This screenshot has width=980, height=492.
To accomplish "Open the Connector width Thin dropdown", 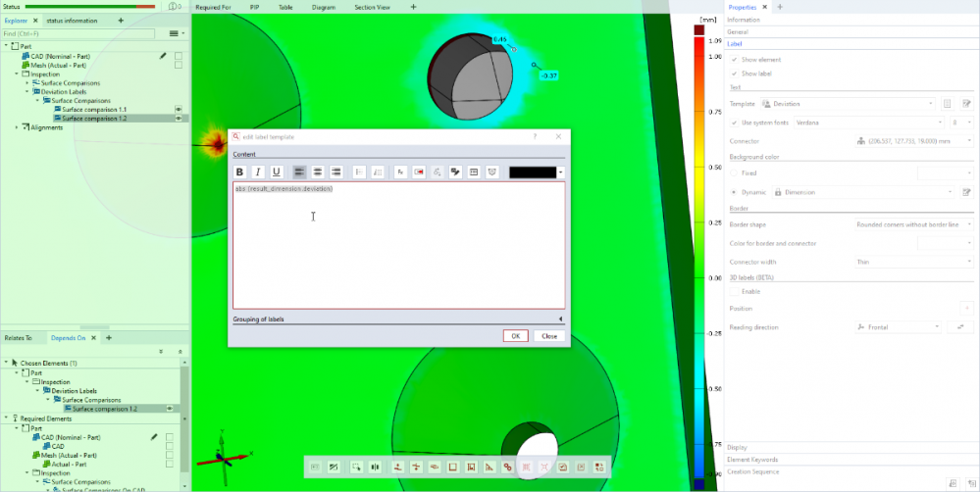I will [913, 263].
